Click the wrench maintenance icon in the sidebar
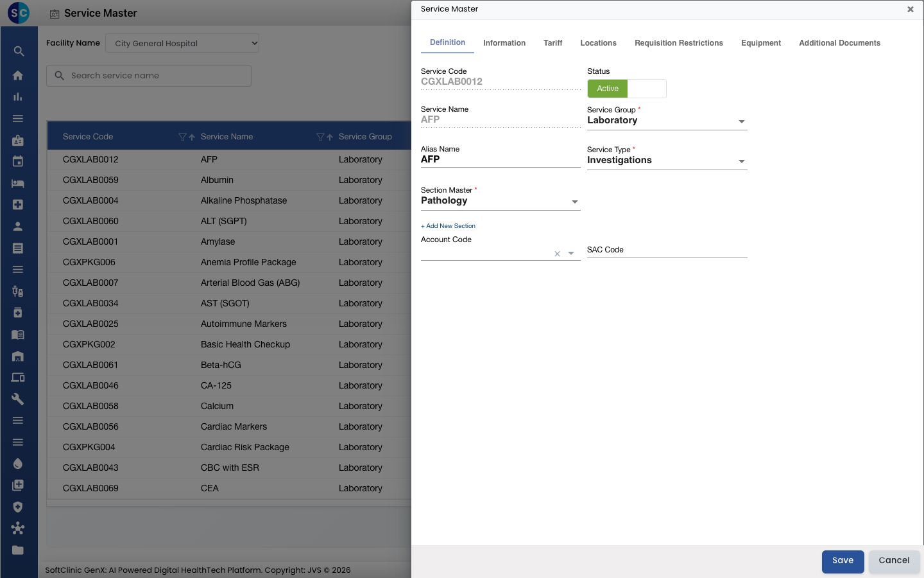The height and width of the screenshot is (578, 924). [x=18, y=399]
